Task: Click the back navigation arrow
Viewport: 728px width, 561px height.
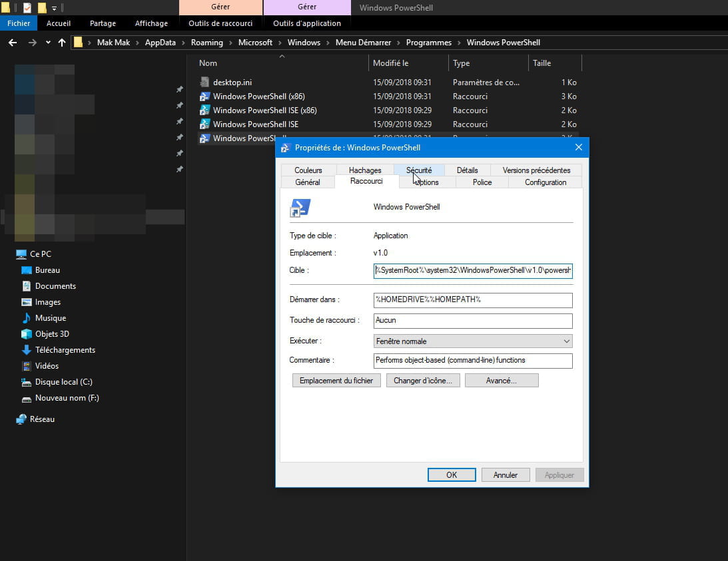Action: pyautogui.click(x=12, y=42)
